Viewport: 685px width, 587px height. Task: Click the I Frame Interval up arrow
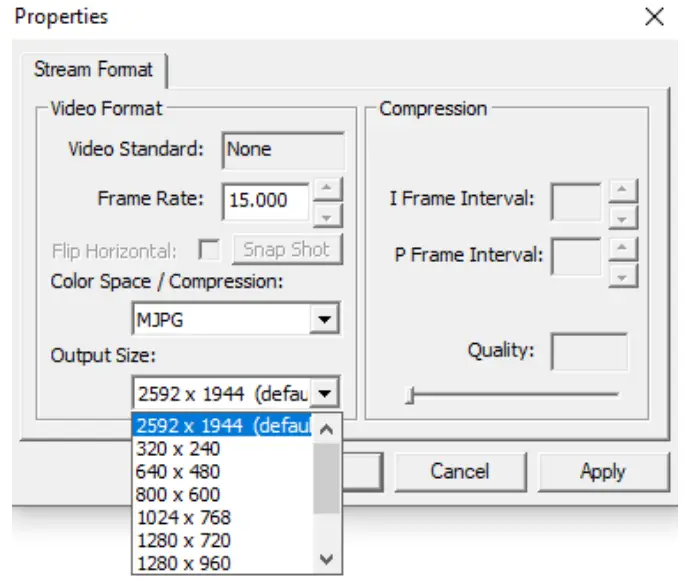(623, 190)
